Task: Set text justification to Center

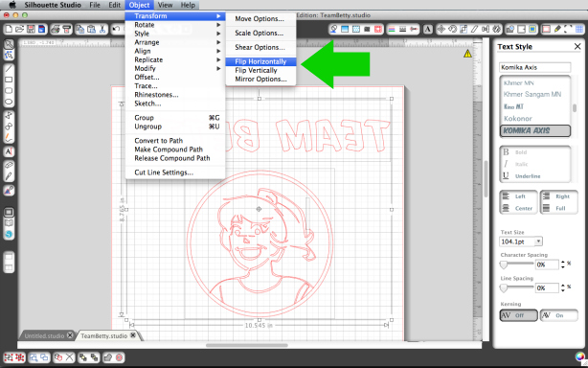Action: pos(517,208)
